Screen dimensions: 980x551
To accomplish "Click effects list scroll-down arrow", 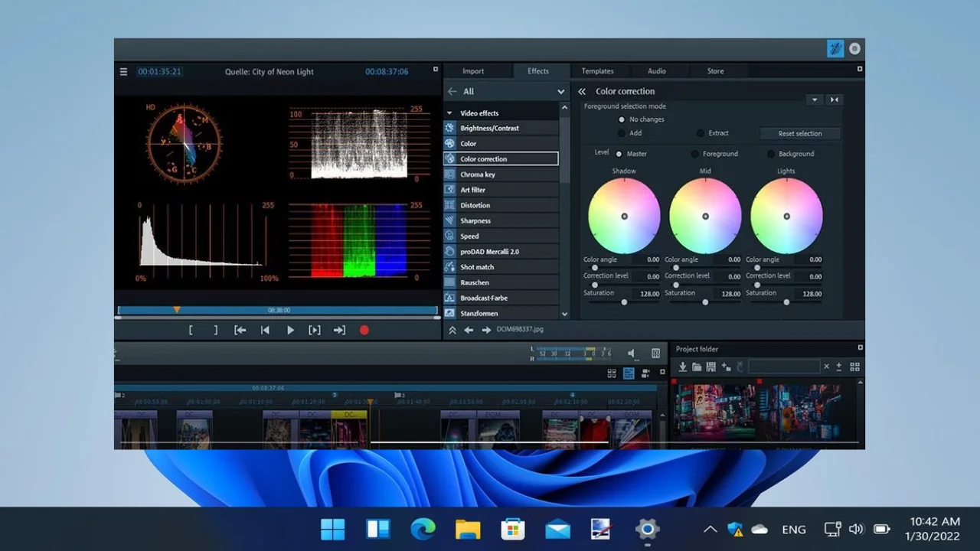I will coord(564,314).
